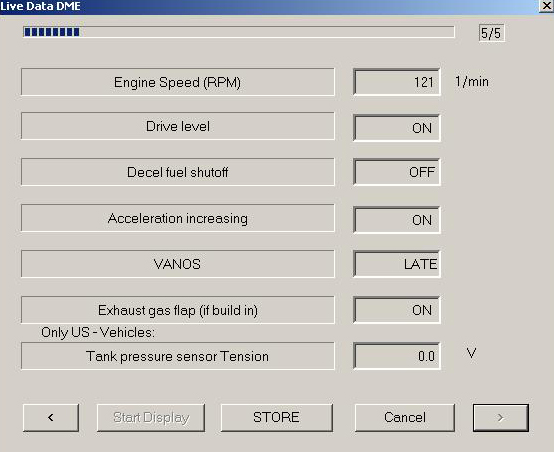Click the Acceleration increasing ON value

(397, 220)
